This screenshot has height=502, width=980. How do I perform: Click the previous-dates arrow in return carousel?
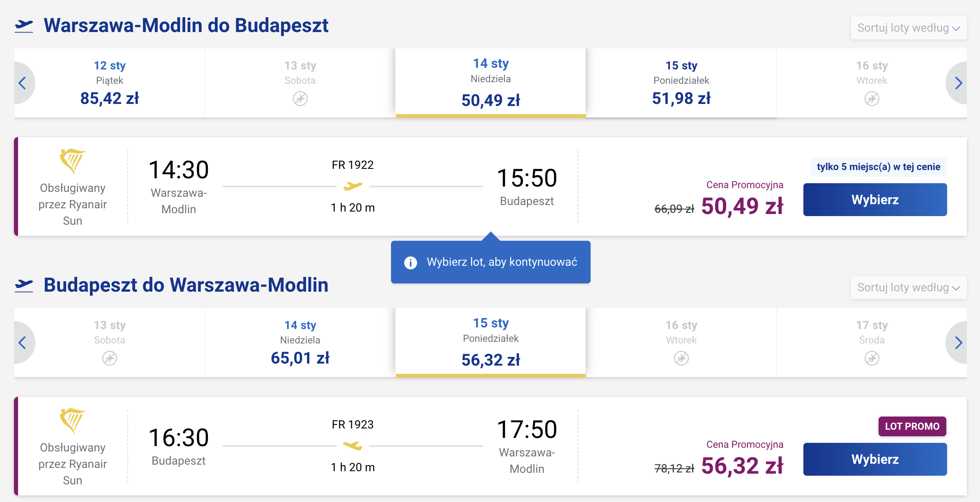[23, 343]
